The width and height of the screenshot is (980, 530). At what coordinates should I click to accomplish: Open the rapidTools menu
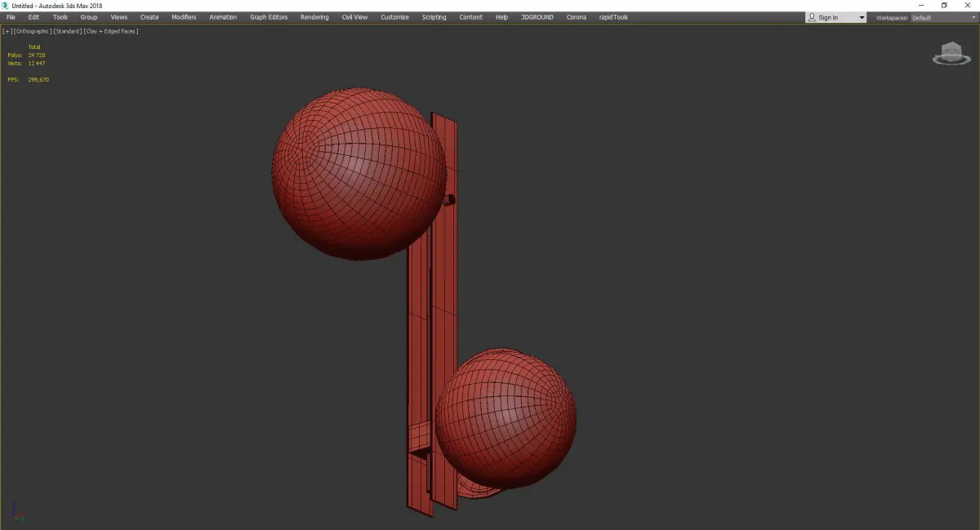613,17
